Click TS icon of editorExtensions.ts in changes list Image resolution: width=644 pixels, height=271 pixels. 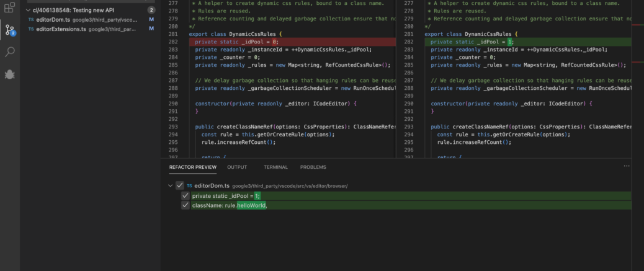[x=31, y=29]
